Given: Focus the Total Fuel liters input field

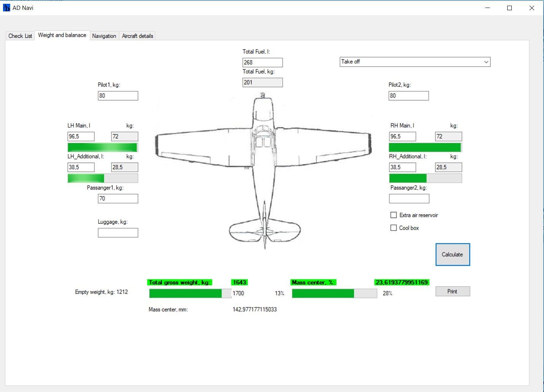Looking at the screenshot, I should click(263, 63).
